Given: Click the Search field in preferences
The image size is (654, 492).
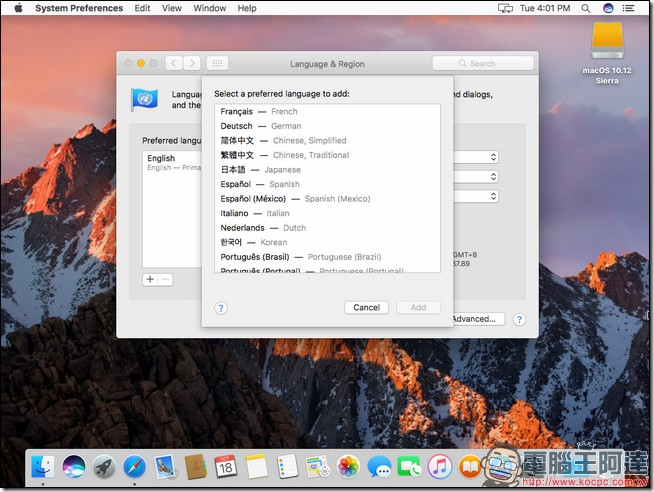Looking at the screenshot, I should [483, 63].
